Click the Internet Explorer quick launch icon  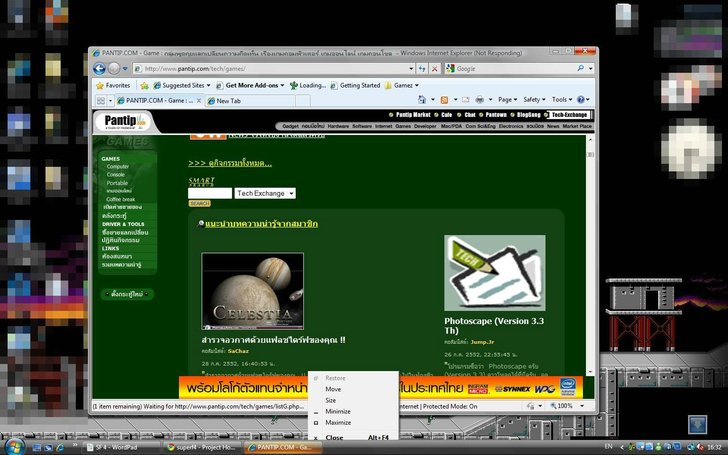click(x=60, y=448)
